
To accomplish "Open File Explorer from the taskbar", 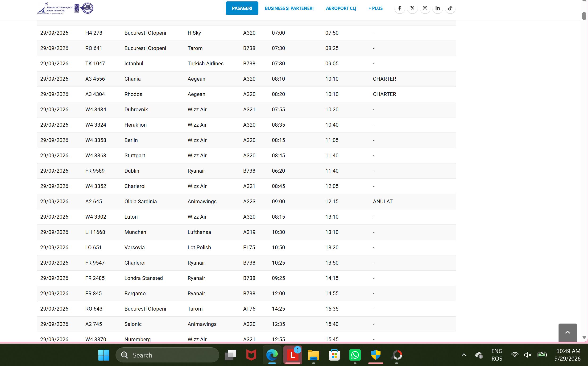I will (313, 355).
